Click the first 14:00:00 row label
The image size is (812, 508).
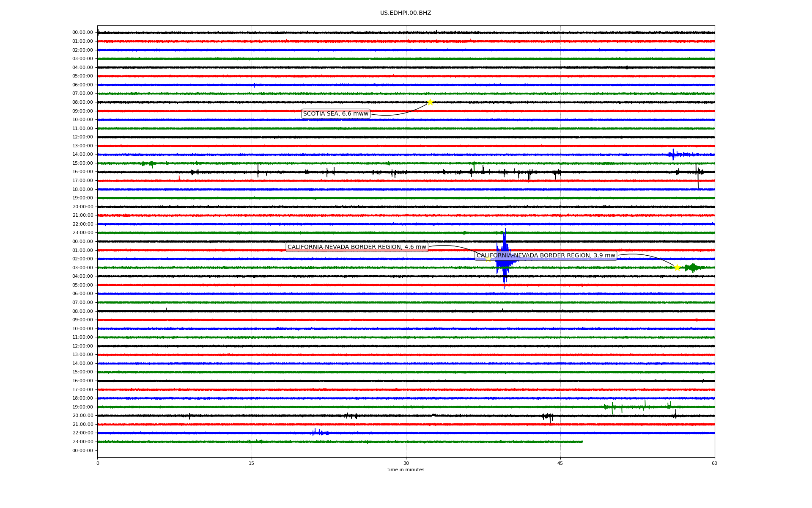[x=82, y=155]
